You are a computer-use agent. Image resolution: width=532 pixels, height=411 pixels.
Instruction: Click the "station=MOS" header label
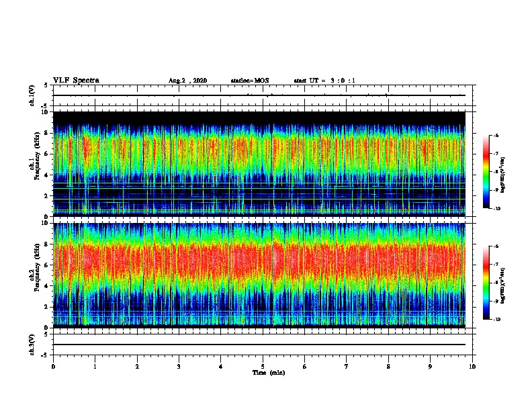[250, 81]
